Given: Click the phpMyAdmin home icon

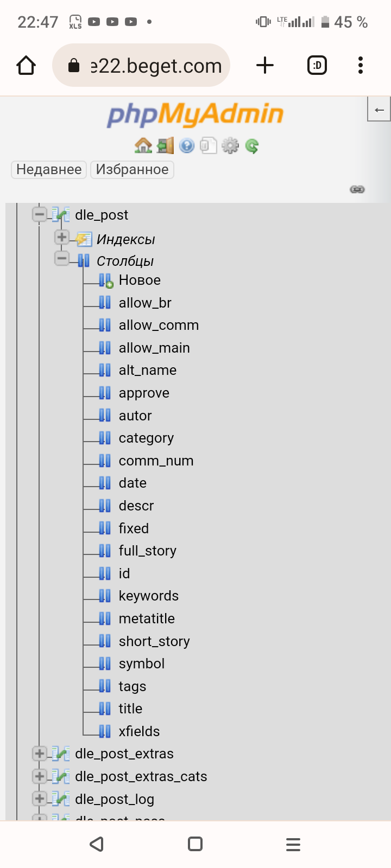Looking at the screenshot, I should pyautogui.click(x=143, y=145).
